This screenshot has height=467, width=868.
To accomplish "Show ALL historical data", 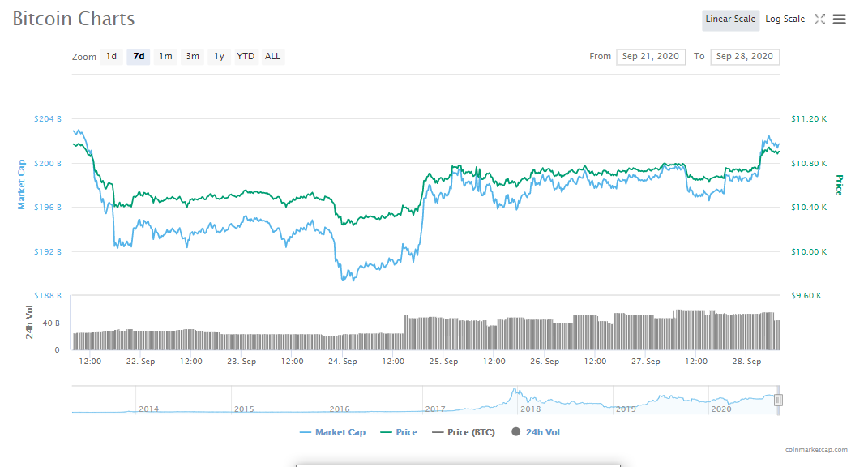I will pyautogui.click(x=272, y=57).
